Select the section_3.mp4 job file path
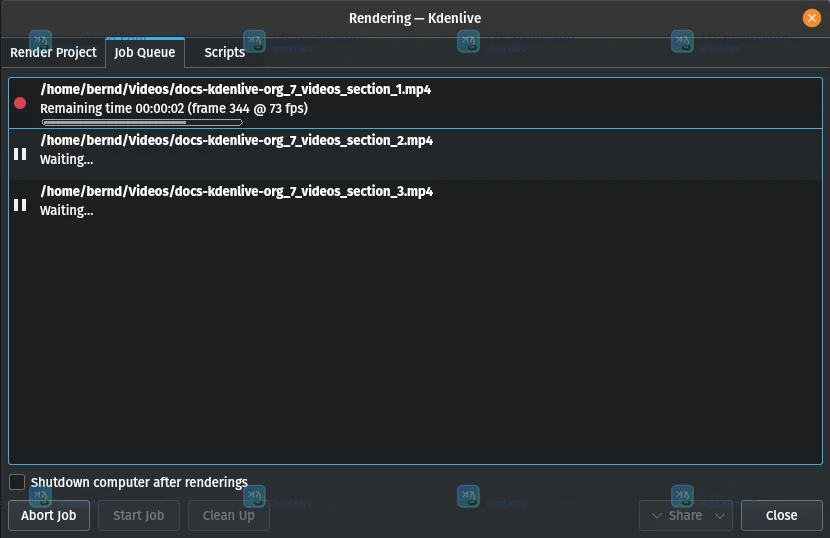Screen dimensions: 830x538 (237, 191)
